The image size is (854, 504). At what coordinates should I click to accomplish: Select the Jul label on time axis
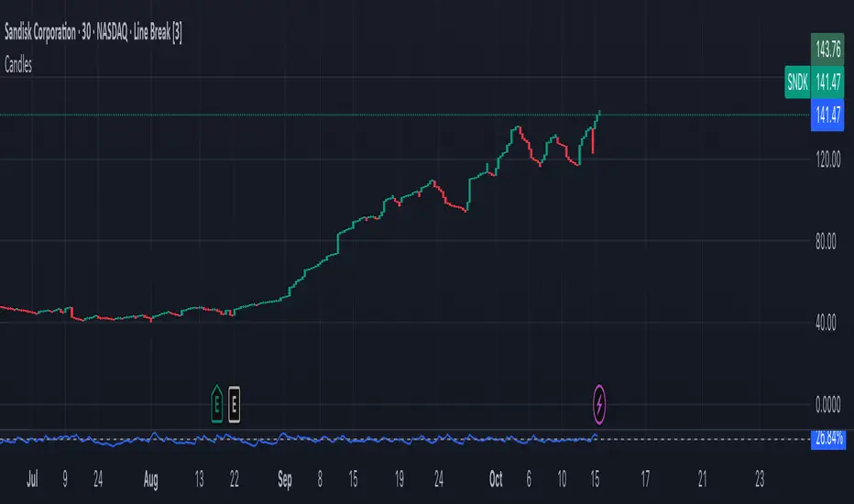(x=35, y=477)
